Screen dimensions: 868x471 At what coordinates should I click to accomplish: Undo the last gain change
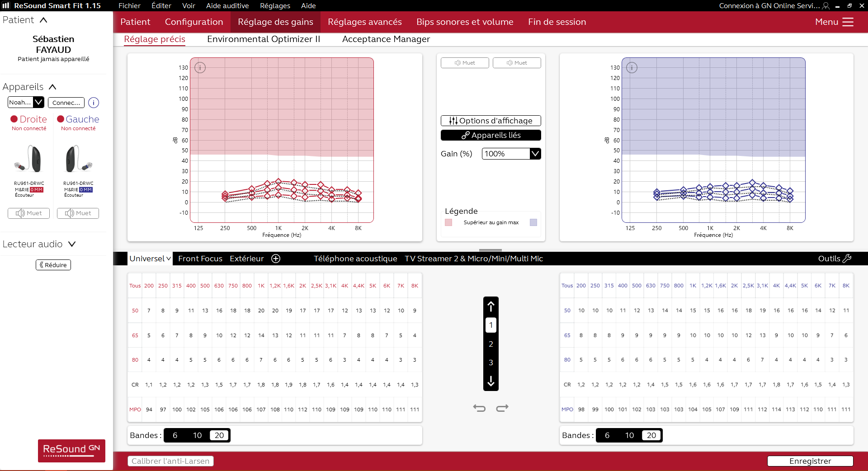[x=479, y=408]
